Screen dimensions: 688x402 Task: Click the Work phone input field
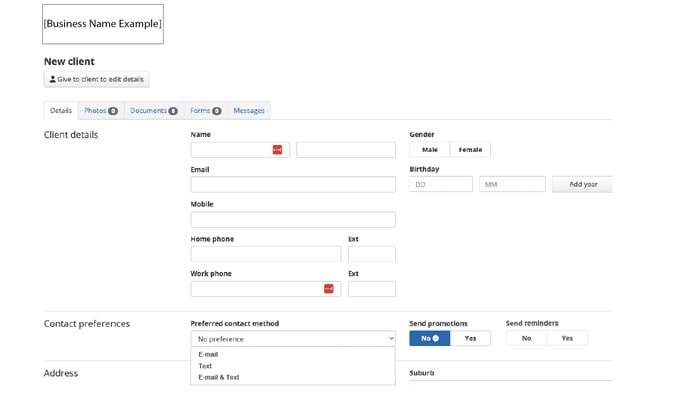266,289
